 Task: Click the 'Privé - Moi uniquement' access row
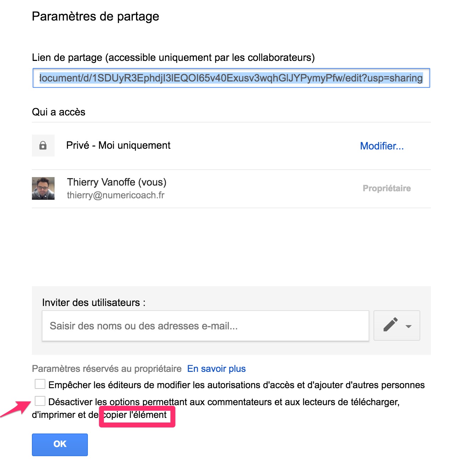pos(231,146)
